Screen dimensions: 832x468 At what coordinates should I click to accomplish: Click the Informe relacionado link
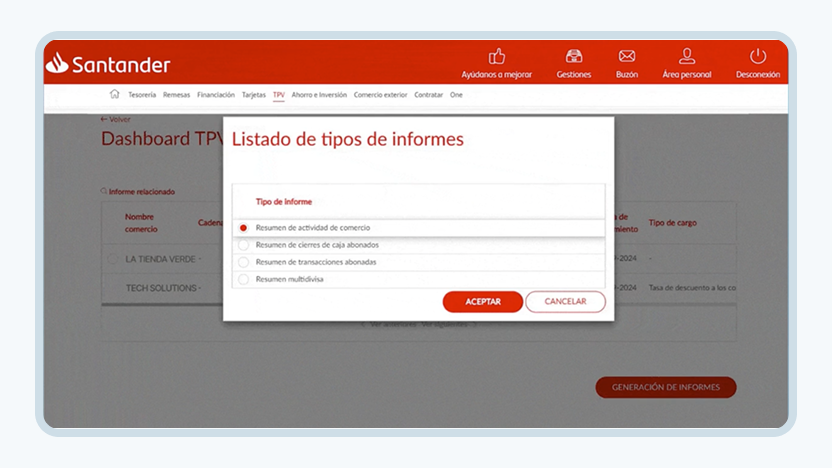[x=142, y=192]
